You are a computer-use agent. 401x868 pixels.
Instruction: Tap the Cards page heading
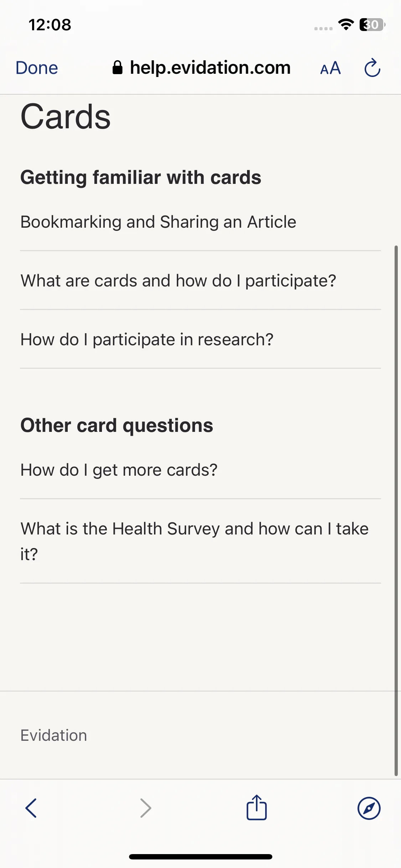coord(66,117)
